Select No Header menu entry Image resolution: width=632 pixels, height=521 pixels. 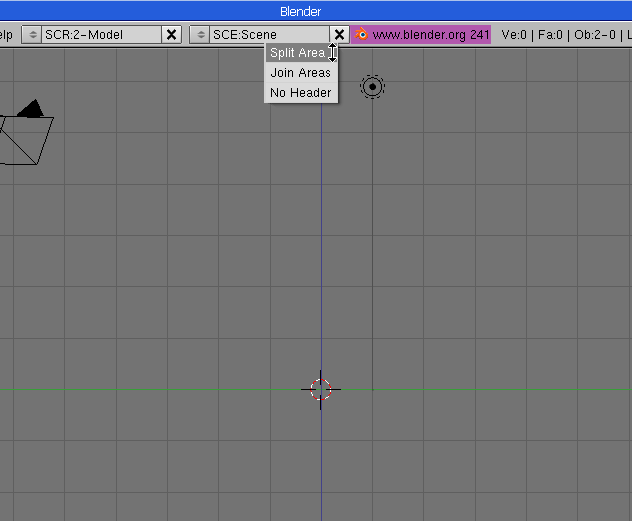tap(301, 93)
